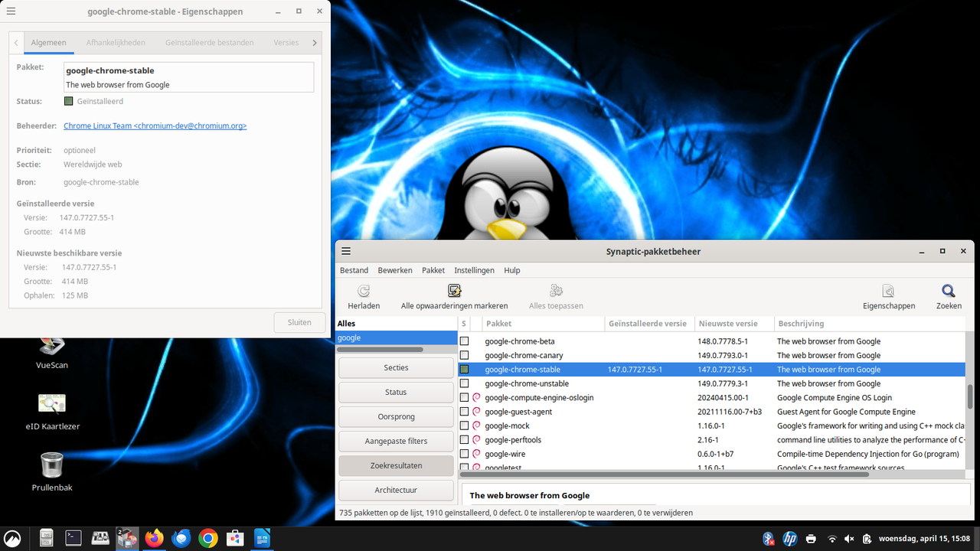Click the Aangepaste filters button
This screenshot has width=980, height=551.
[396, 442]
